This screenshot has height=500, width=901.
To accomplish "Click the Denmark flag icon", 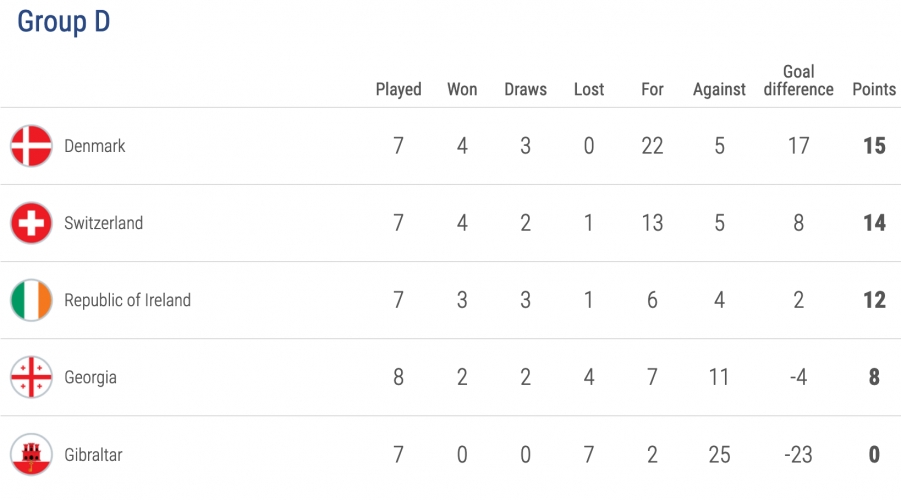I will pos(32,146).
